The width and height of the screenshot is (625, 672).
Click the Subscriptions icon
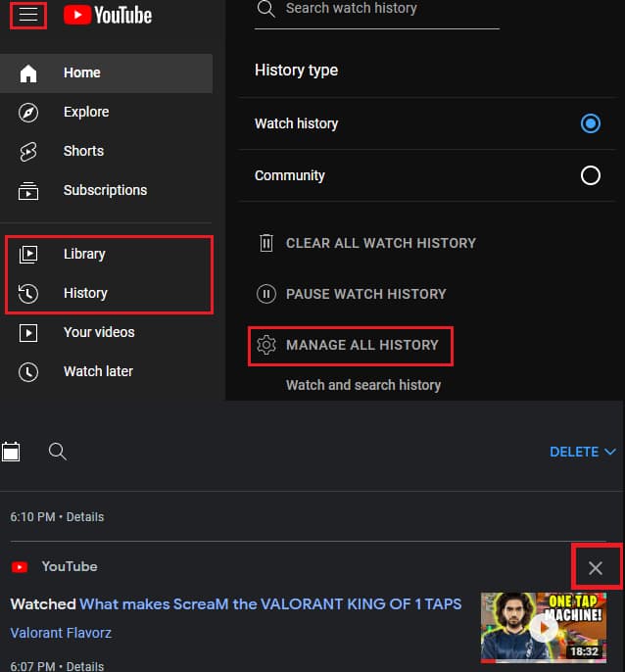28,191
